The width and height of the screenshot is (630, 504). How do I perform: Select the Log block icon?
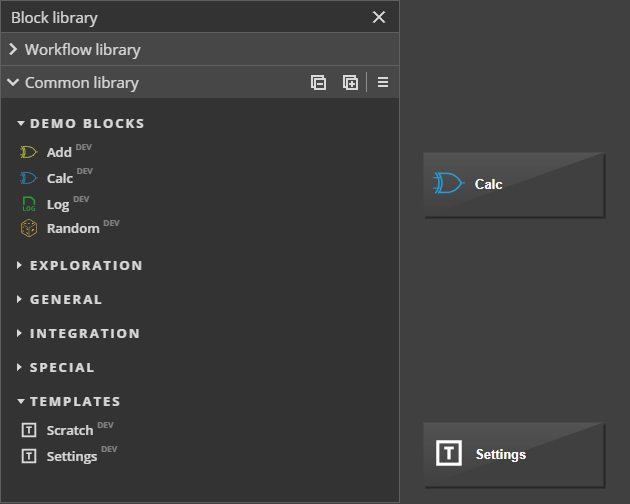tap(29, 204)
